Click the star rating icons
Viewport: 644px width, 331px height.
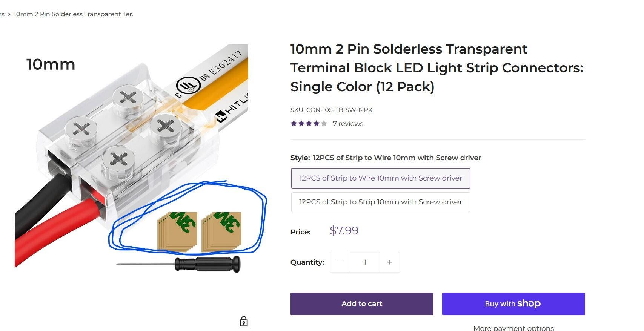(x=309, y=124)
